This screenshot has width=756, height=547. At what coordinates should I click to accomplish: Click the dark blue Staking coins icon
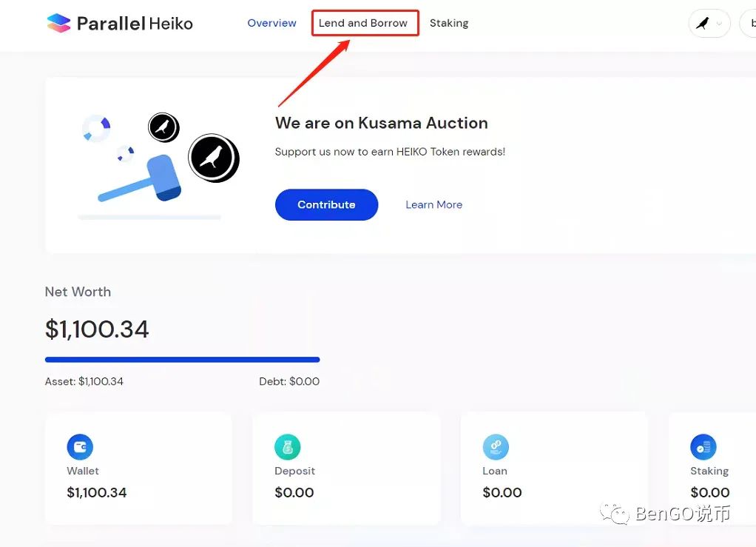[703, 446]
